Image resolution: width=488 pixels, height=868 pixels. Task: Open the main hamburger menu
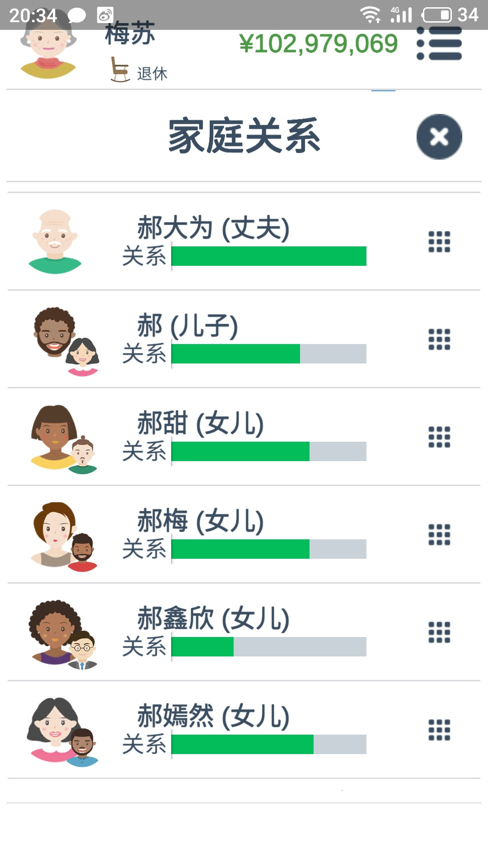click(439, 44)
